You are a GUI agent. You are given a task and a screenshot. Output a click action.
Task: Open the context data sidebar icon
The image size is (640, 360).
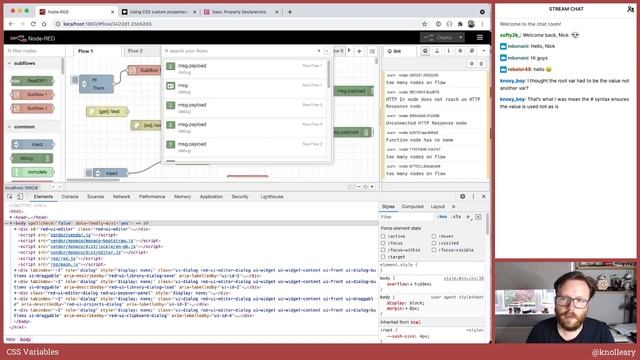point(472,51)
